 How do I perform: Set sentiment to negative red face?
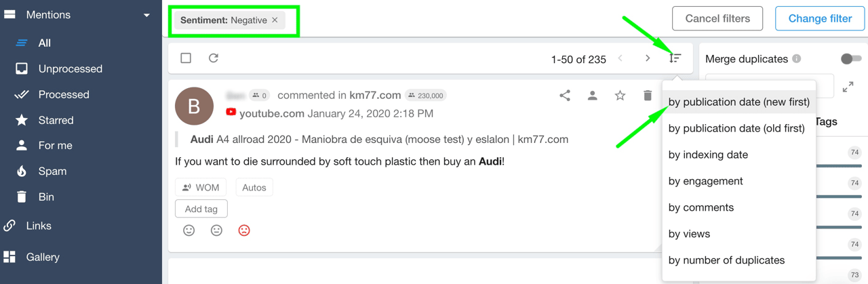click(x=244, y=230)
